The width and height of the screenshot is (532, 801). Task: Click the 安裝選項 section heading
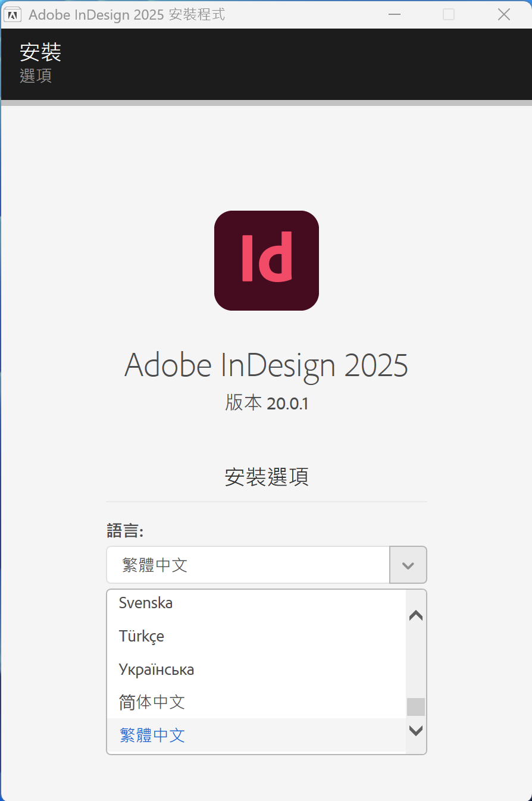[266, 477]
